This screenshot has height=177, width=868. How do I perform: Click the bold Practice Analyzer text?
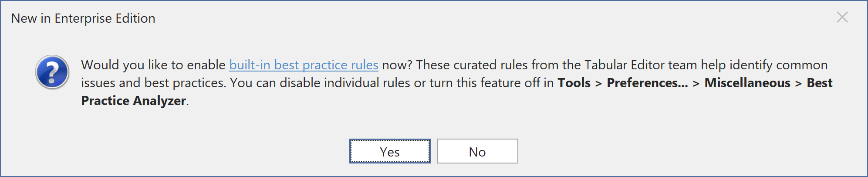click(x=134, y=101)
